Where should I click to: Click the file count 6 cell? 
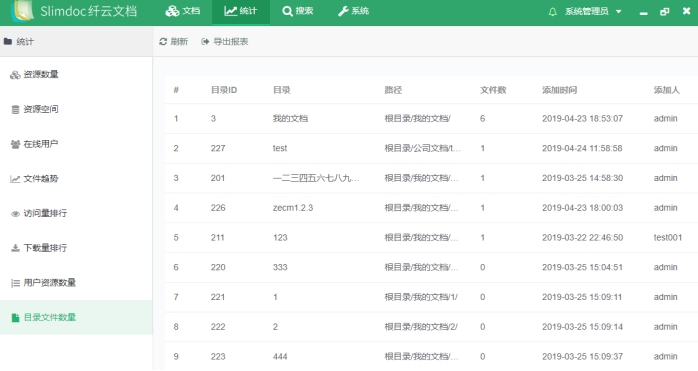(483, 118)
